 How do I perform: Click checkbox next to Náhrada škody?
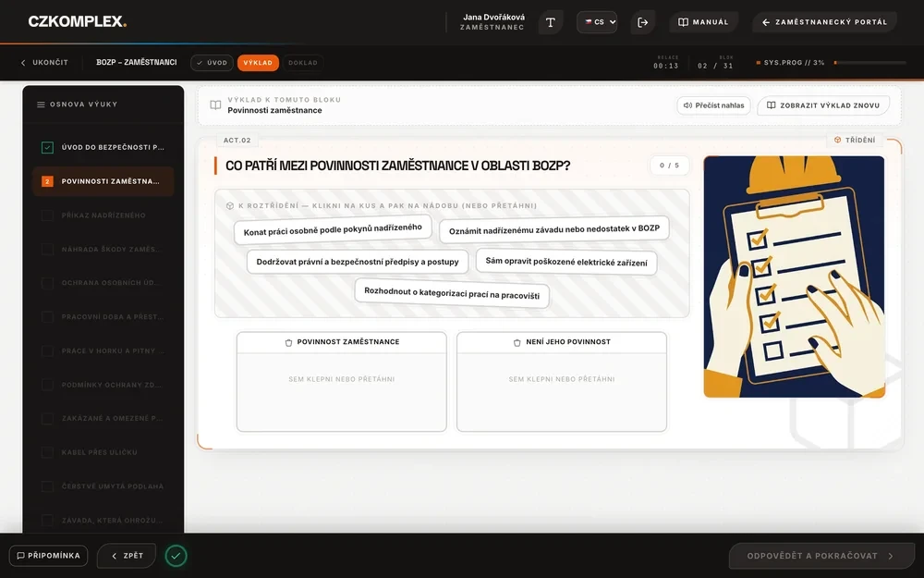(x=47, y=249)
